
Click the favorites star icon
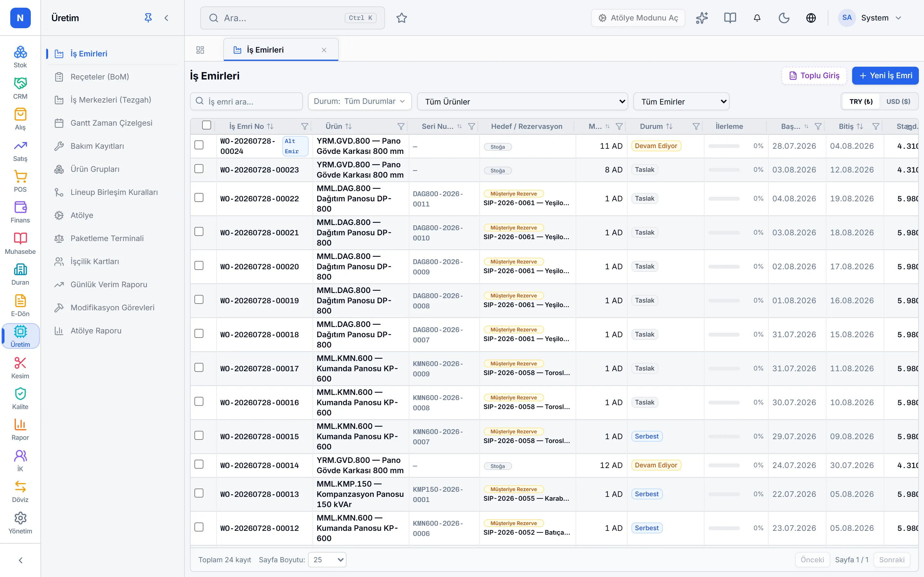coord(402,18)
